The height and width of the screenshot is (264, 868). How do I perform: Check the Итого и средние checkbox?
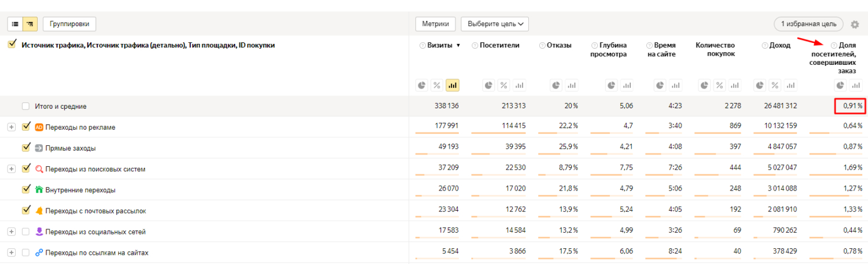coord(25,107)
